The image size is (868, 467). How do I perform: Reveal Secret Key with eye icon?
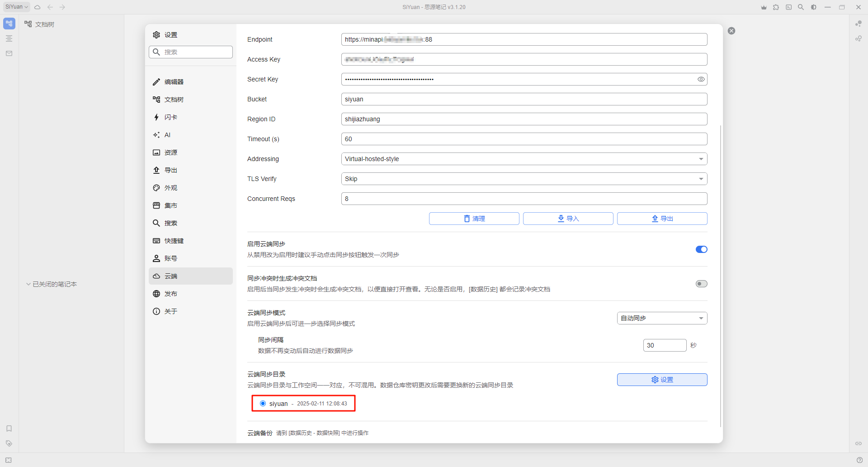[701, 79]
